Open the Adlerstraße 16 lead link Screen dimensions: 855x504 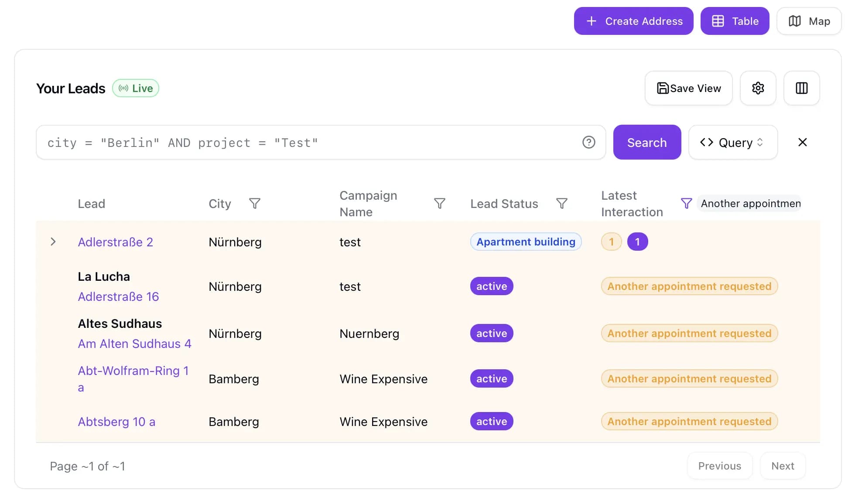(118, 296)
